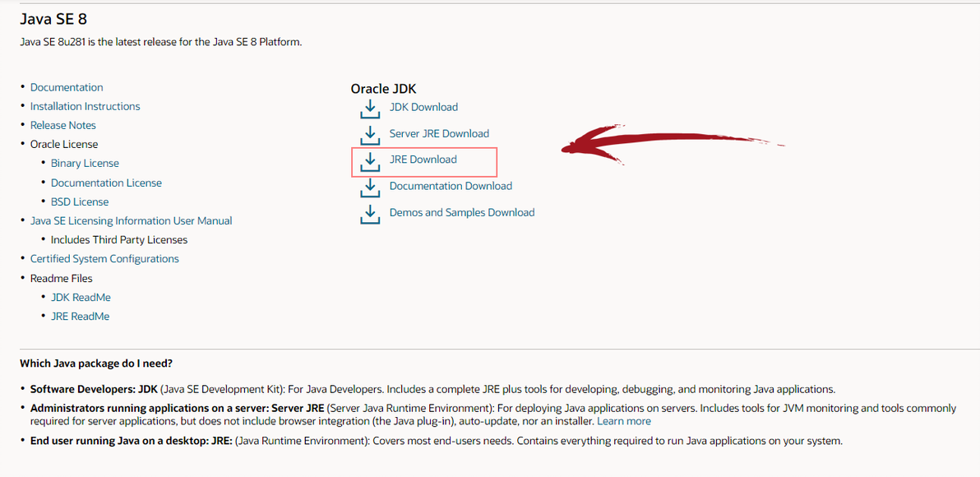Screen dimensions: 980x477
Task: Click 'Which Java package do I need?' heading
Action: [96, 363]
